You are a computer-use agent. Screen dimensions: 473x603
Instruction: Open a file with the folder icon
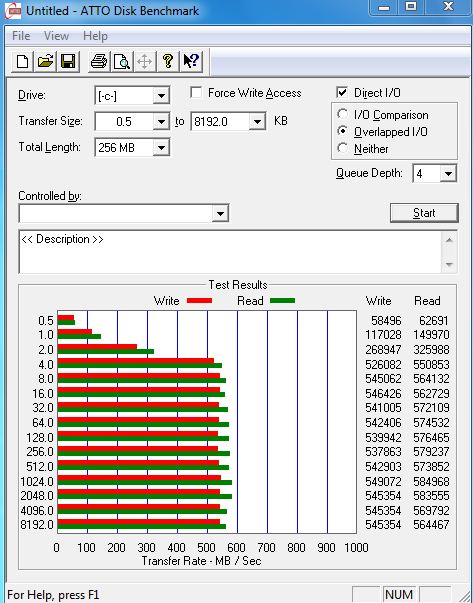[45, 62]
